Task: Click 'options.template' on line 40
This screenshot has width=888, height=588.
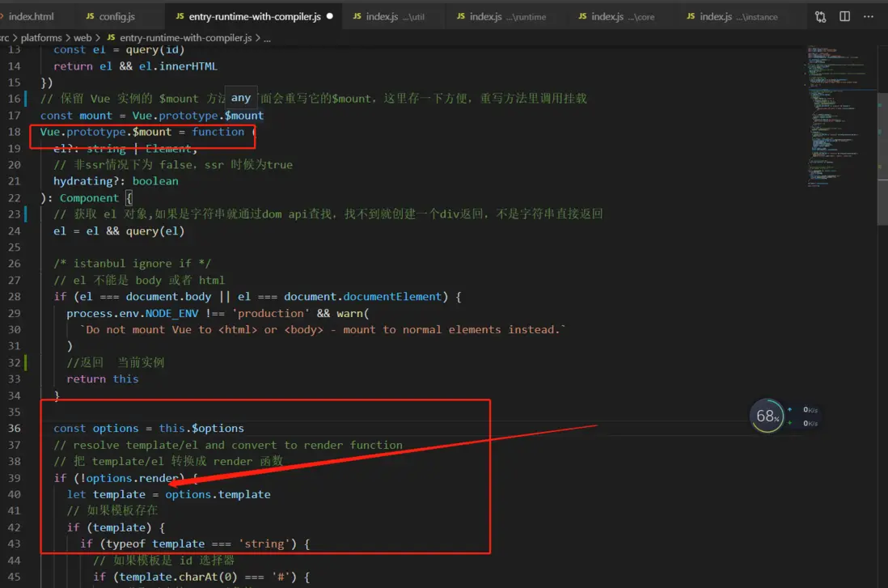Action: click(218, 494)
